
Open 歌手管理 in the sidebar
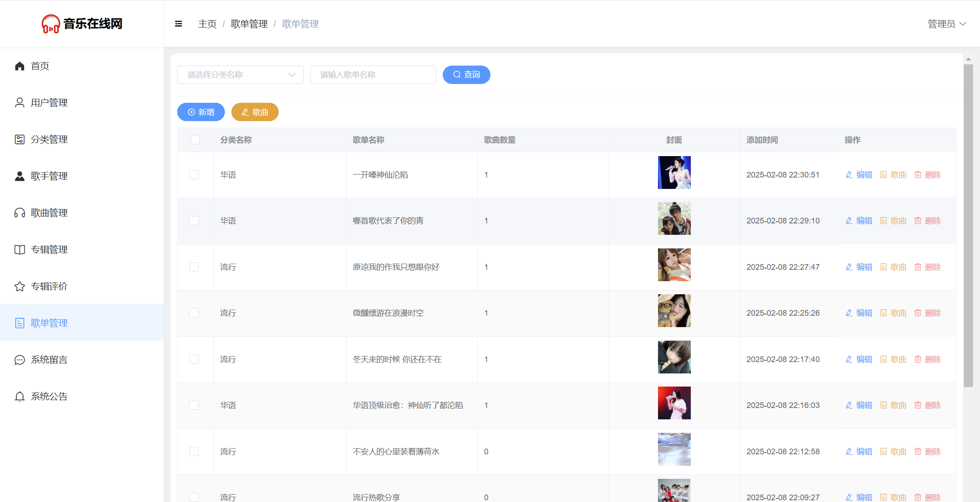point(49,176)
